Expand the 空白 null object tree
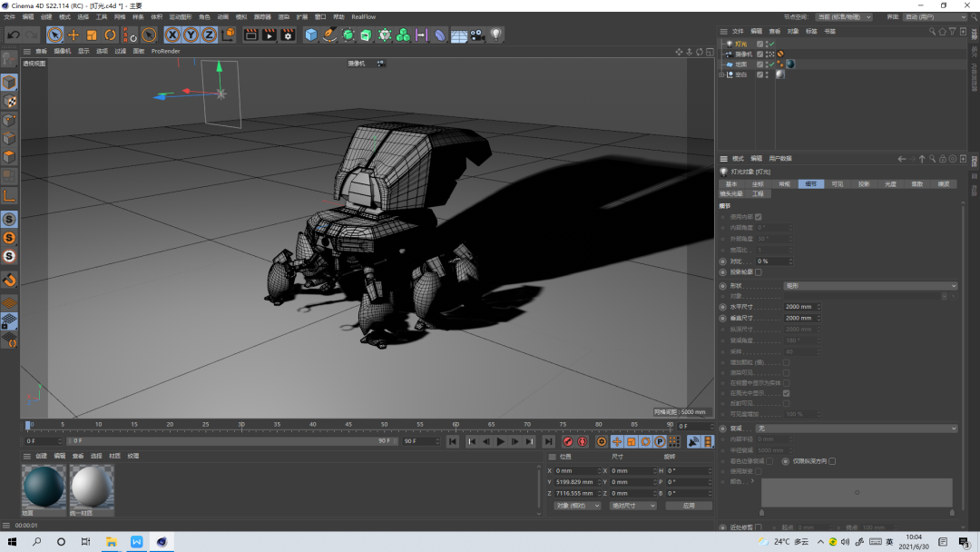This screenshot has width=980, height=552. pyautogui.click(x=722, y=74)
